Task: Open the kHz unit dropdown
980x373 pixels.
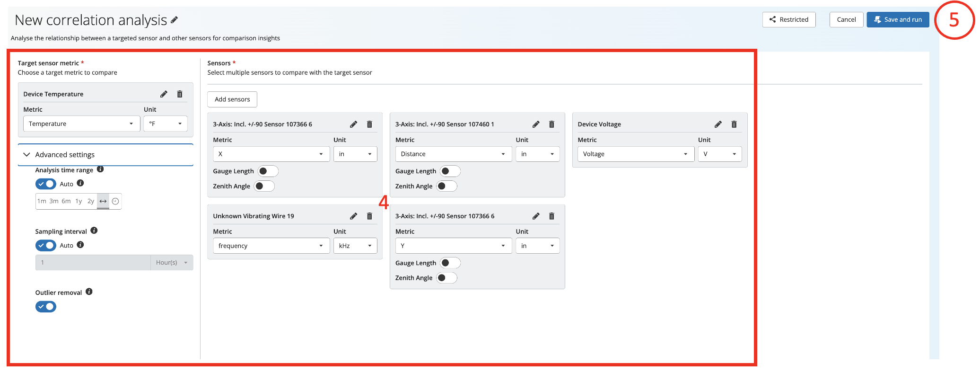Action: [x=355, y=246]
